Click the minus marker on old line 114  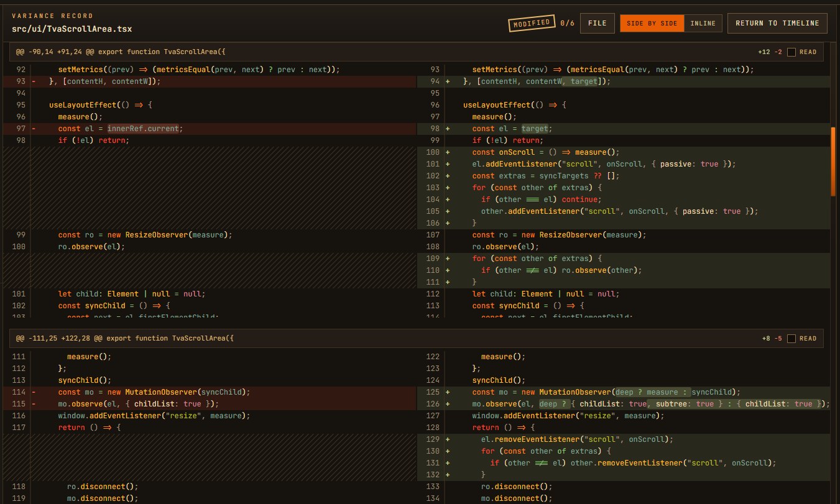[34, 392]
